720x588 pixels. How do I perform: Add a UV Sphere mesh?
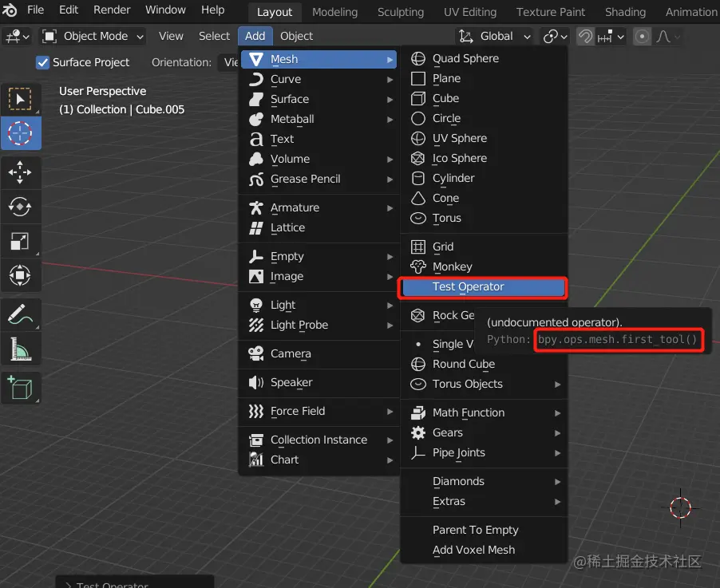coord(484,138)
